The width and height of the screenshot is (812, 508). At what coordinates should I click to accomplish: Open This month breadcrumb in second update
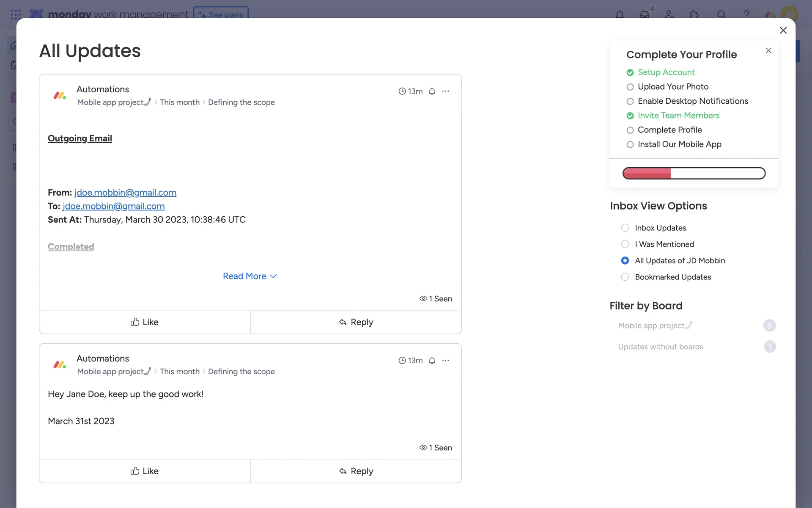[x=179, y=372]
